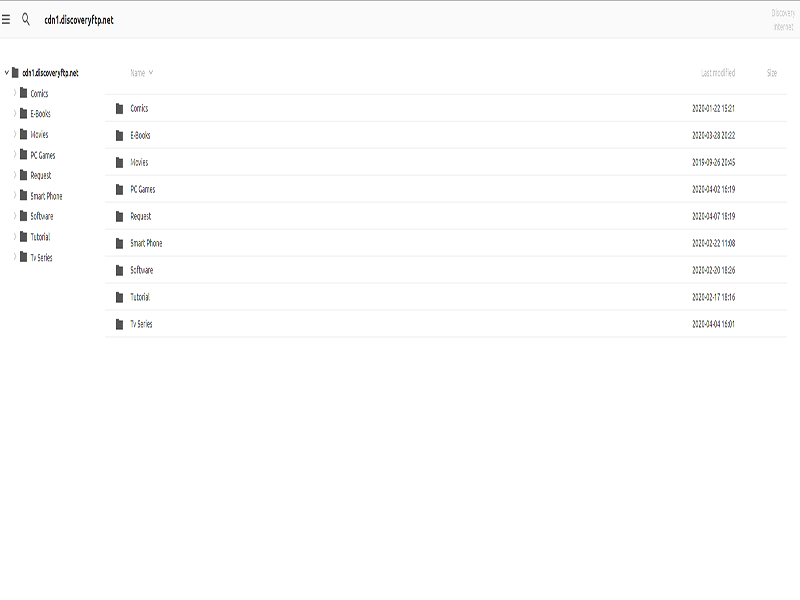Viewport: 800px width, 600px height.
Task: Sort by Size column header
Action: coord(771,73)
